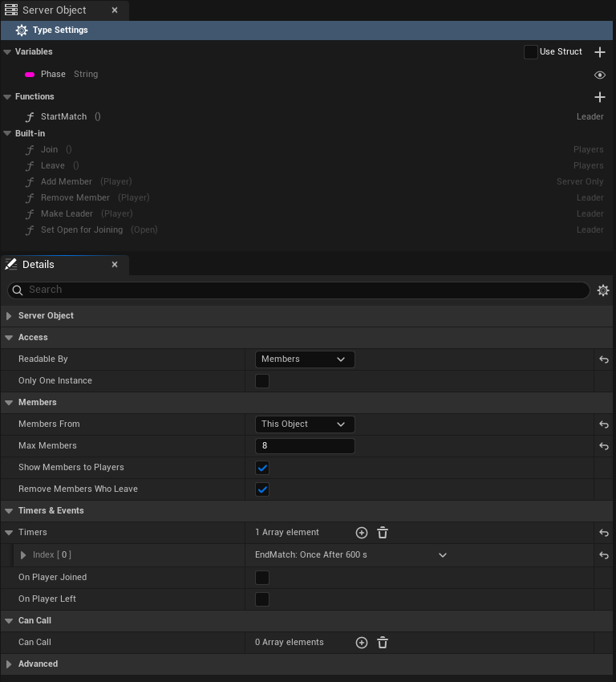Select the StartMatch function row
The height and width of the screenshot is (682, 616).
(307, 116)
